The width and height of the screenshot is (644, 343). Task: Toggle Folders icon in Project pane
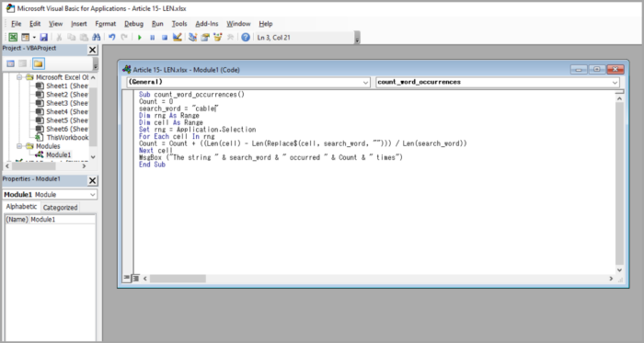[39, 63]
